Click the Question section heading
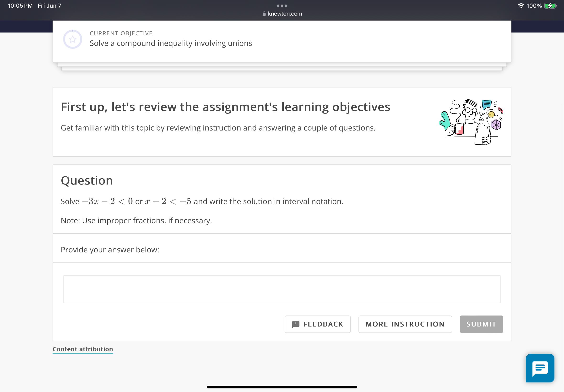The height and width of the screenshot is (392, 564). pos(87,180)
